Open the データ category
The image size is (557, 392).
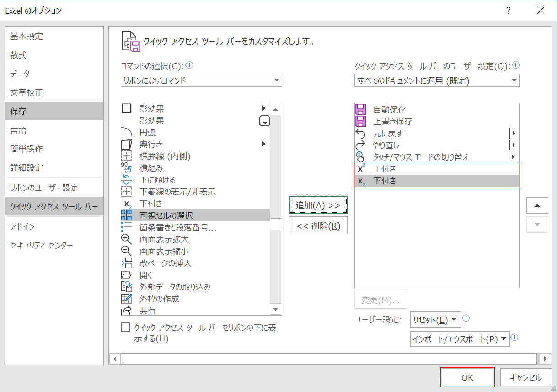pos(54,74)
